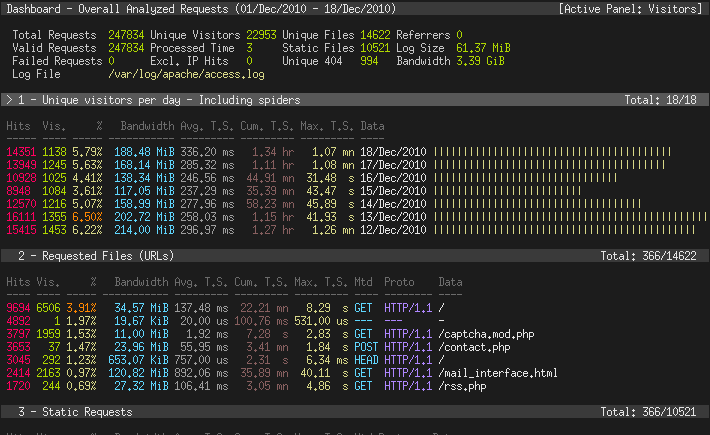
Task: Click the POST method in /contact.php row
Action: [366, 347]
